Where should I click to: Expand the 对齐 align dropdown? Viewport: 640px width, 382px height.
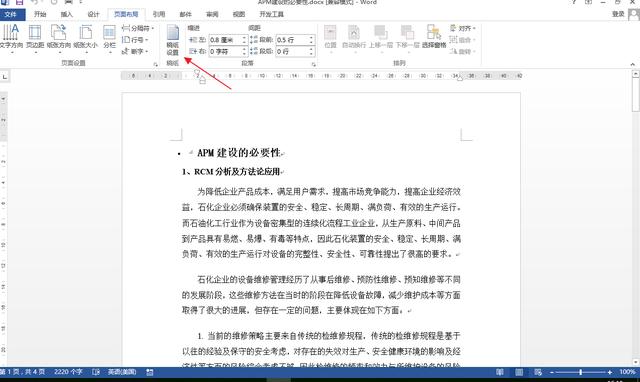463,28
